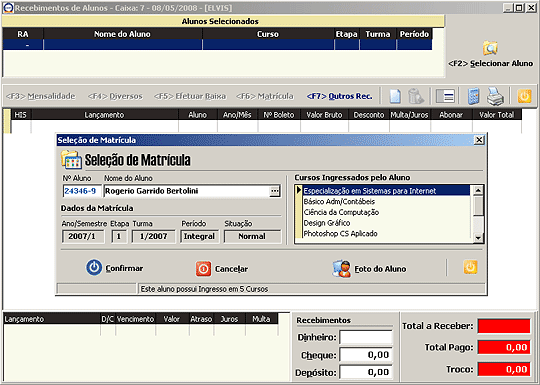Click the calendar folder icon beside Seleção de Matrícula
The height and width of the screenshot is (385, 540).
pos(72,160)
